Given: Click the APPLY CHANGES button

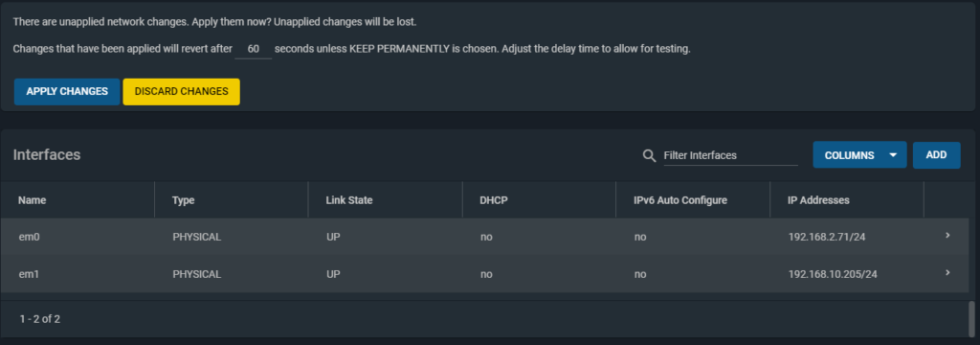Looking at the screenshot, I should (x=67, y=91).
